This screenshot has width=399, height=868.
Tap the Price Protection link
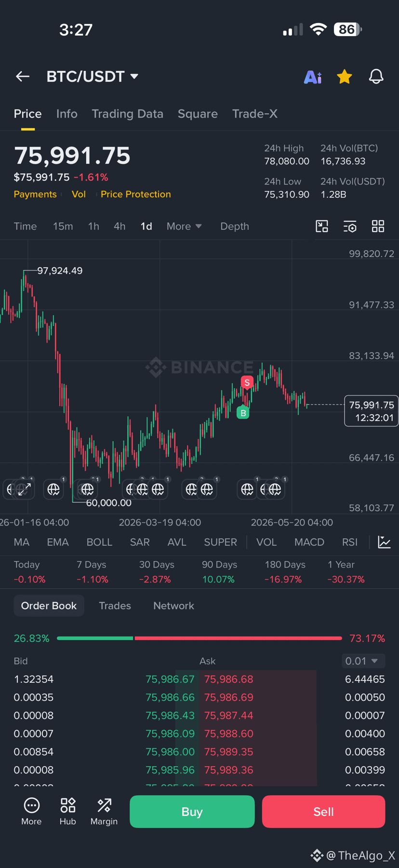pos(136,194)
